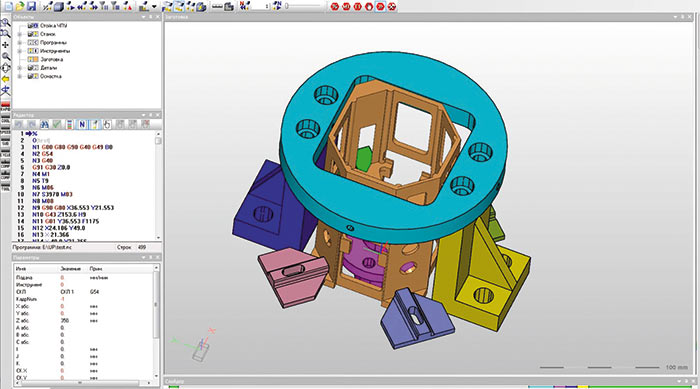Click the rotate-axis icon in left sidebar
This screenshot has width=700, height=389.
coord(5,90)
